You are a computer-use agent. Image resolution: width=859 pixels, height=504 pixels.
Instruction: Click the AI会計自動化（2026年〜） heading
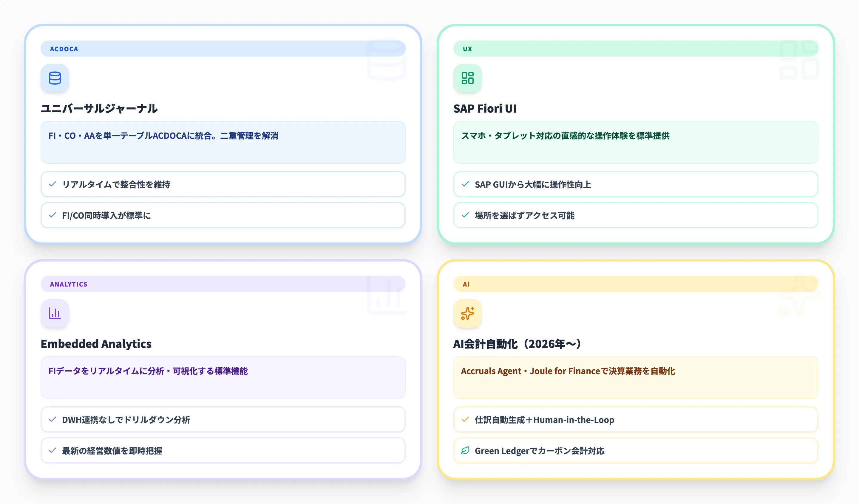coord(517,344)
